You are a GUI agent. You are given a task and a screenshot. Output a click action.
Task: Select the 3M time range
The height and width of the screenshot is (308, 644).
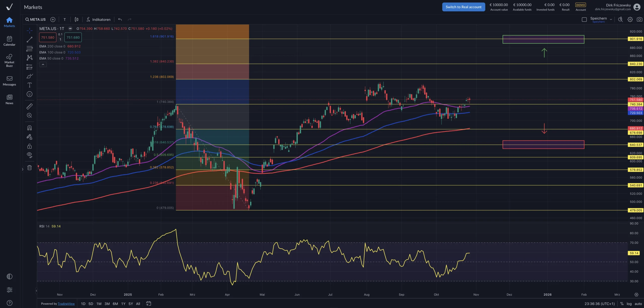(107, 304)
